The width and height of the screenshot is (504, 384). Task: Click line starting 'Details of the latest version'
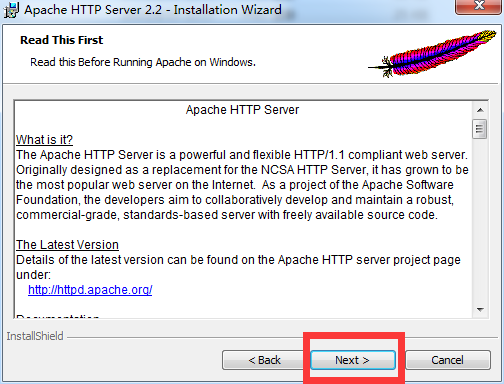click(238, 260)
